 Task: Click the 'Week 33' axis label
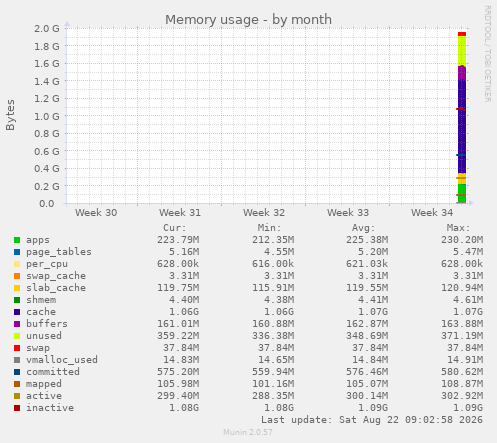coord(348,213)
